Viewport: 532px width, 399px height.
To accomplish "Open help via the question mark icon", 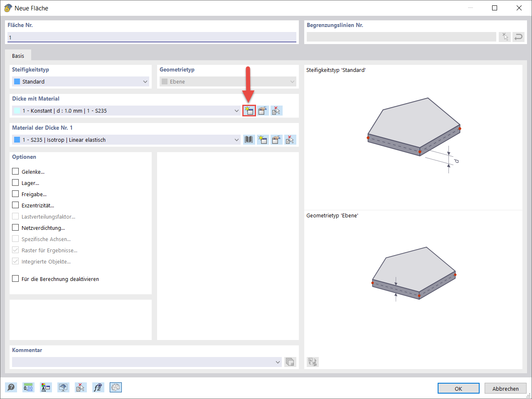I will point(11,387).
